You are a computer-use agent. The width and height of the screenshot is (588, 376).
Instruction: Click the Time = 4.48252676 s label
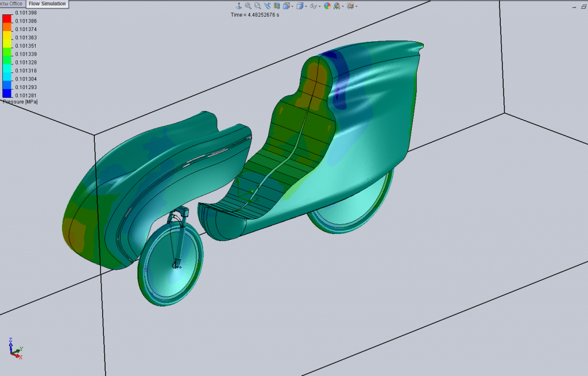click(254, 15)
